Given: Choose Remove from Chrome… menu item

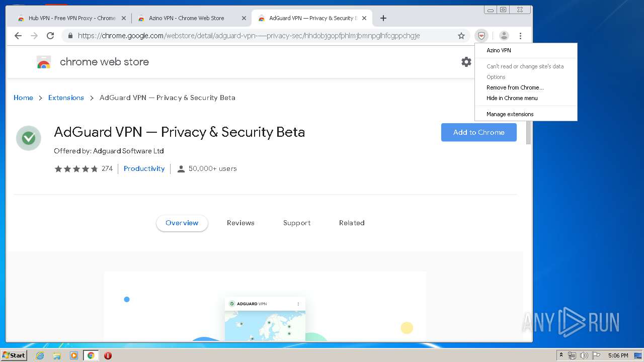Looking at the screenshot, I should tap(526, 87).
